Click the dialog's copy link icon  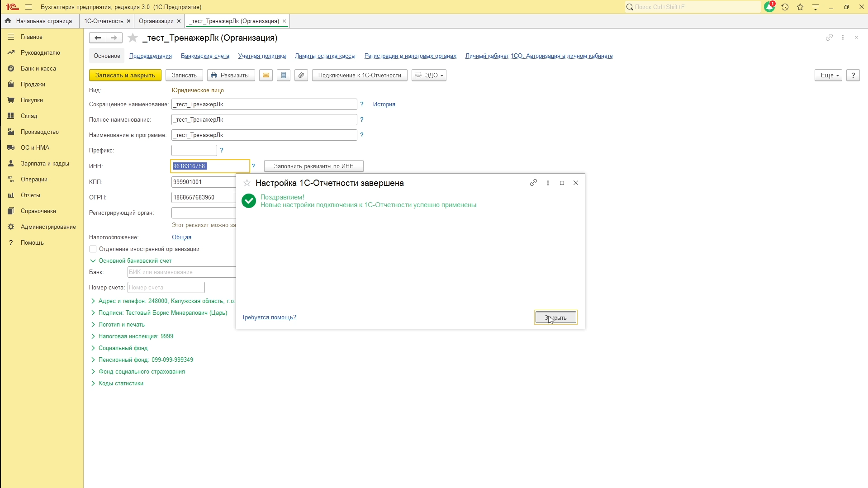pyautogui.click(x=533, y=183)
